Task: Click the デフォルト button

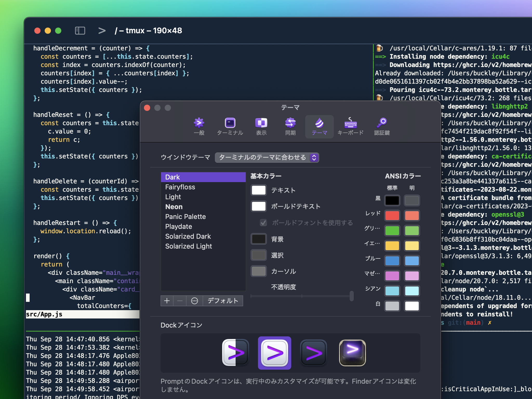Action: pos(222,301)
